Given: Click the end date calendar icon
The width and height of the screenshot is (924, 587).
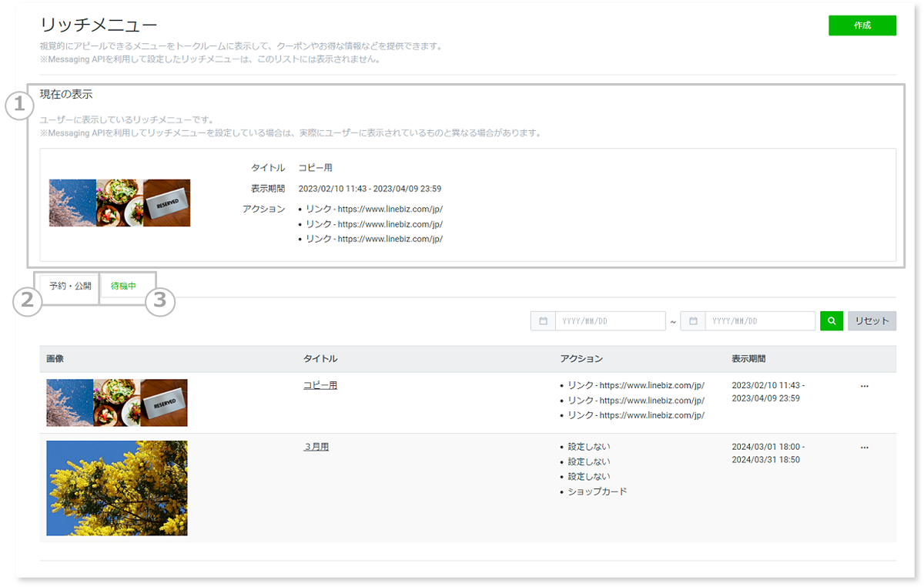Looking at the screenshot, I should tap(693, 321).
